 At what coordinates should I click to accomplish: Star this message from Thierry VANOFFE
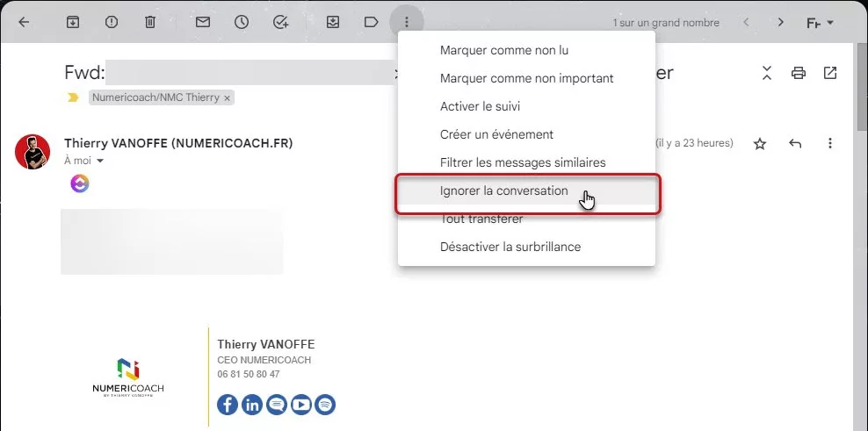760,143
